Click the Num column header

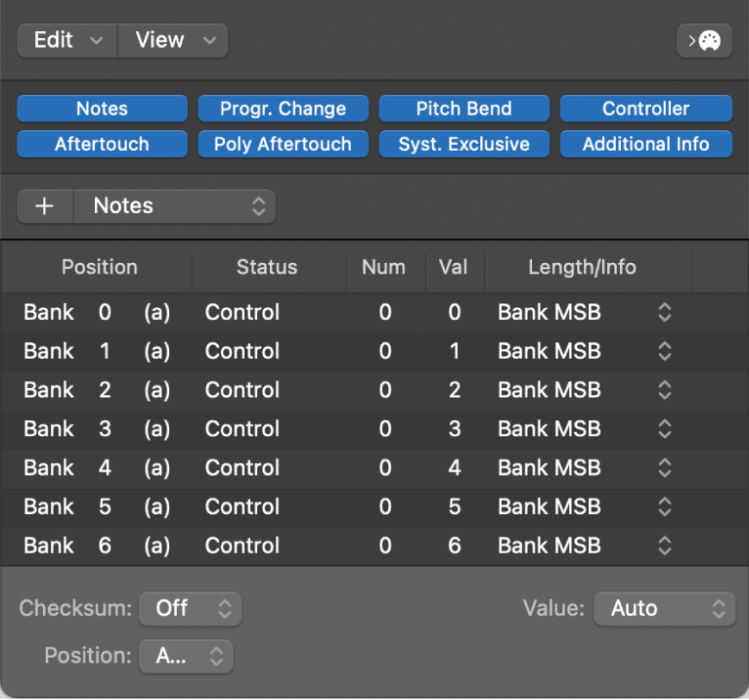pos(383,268)
